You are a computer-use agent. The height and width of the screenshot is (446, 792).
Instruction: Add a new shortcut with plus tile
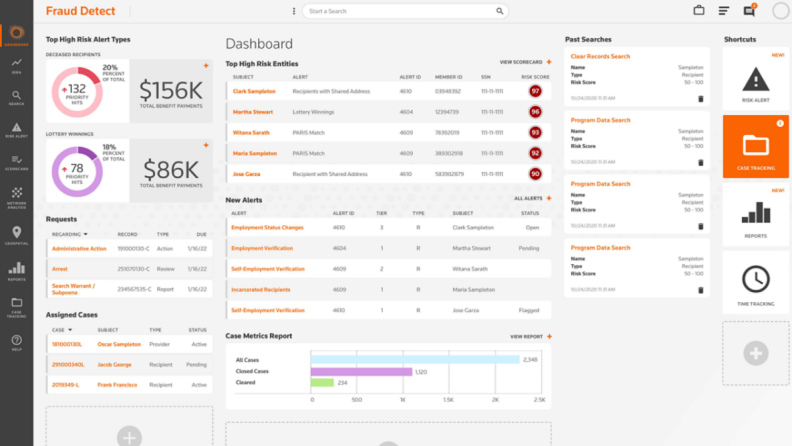point(756,352)
